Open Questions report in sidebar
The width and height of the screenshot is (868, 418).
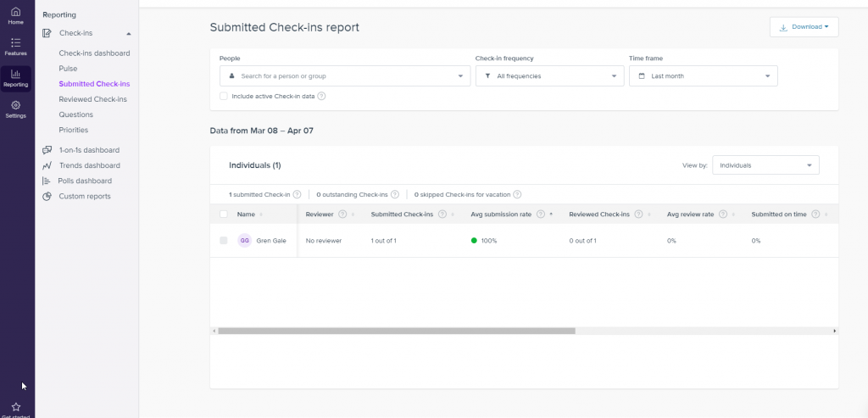point(75,114)
